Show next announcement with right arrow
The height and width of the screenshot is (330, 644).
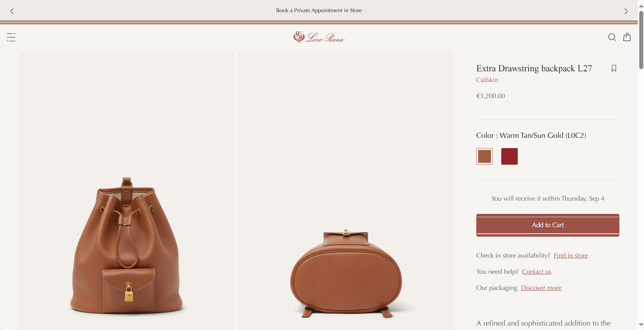pyautogui.click(x=626, y=11)
